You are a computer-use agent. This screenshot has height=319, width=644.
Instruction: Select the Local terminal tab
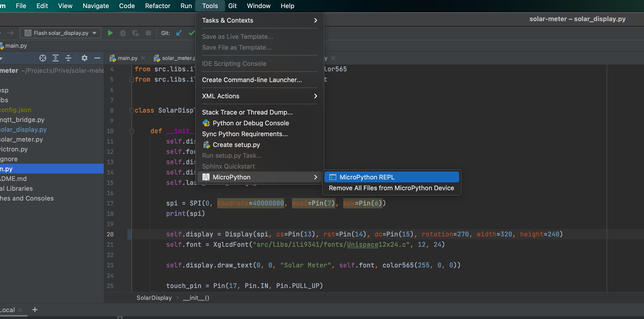pos(8,310)
